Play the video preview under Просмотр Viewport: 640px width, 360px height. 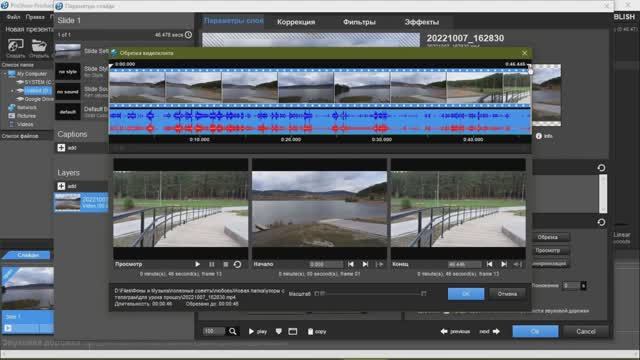198,264
